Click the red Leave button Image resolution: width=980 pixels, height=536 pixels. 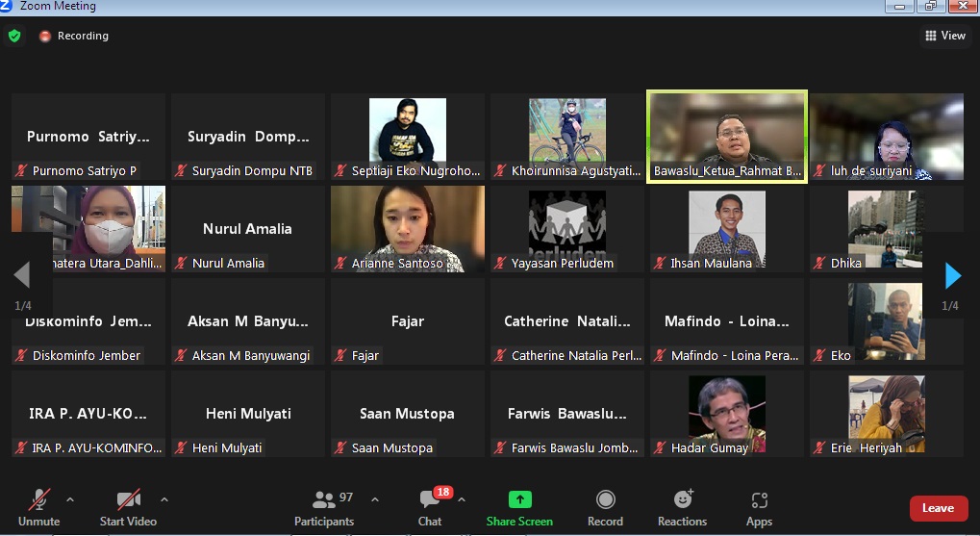[x=938, y=508]
